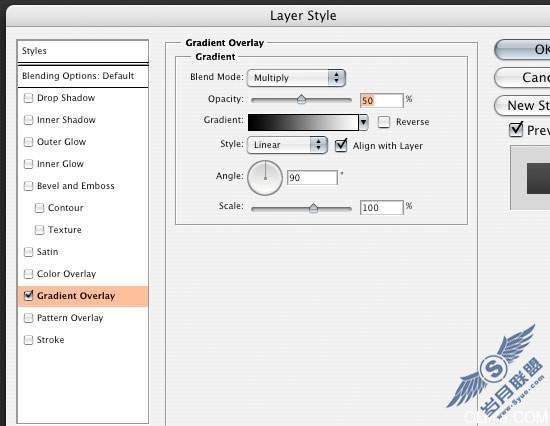The image size is (550, 426).
Task: Open the Blend Mode Multiply dropdown
Action: 296,78
